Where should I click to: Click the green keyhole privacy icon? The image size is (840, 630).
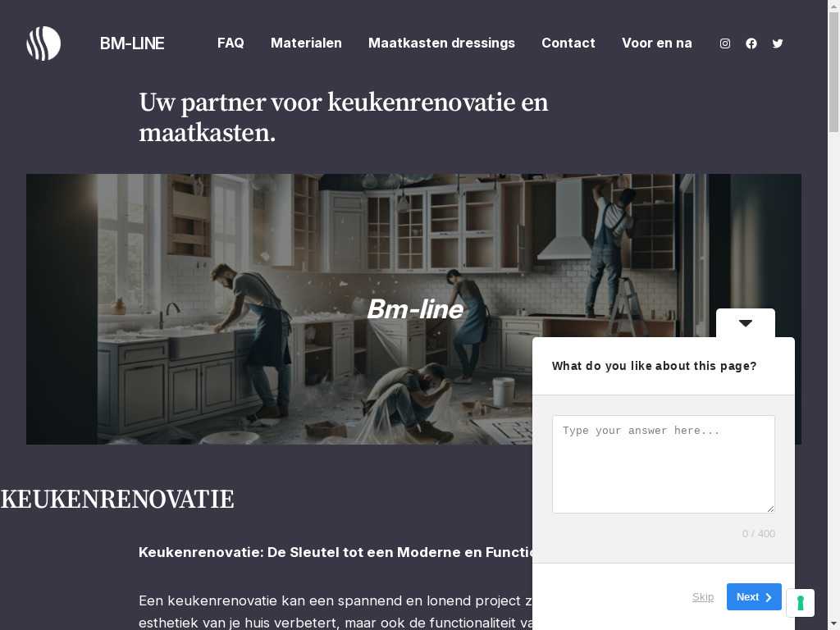[801, 603]
